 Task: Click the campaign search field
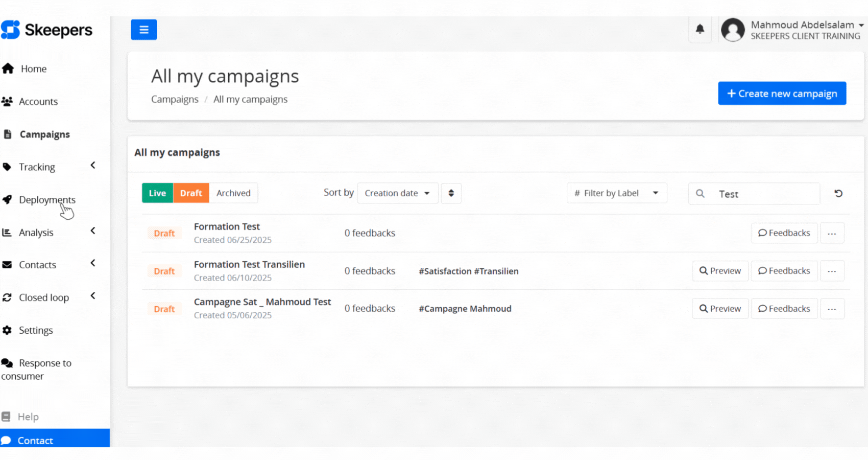(x=763, y=194)
